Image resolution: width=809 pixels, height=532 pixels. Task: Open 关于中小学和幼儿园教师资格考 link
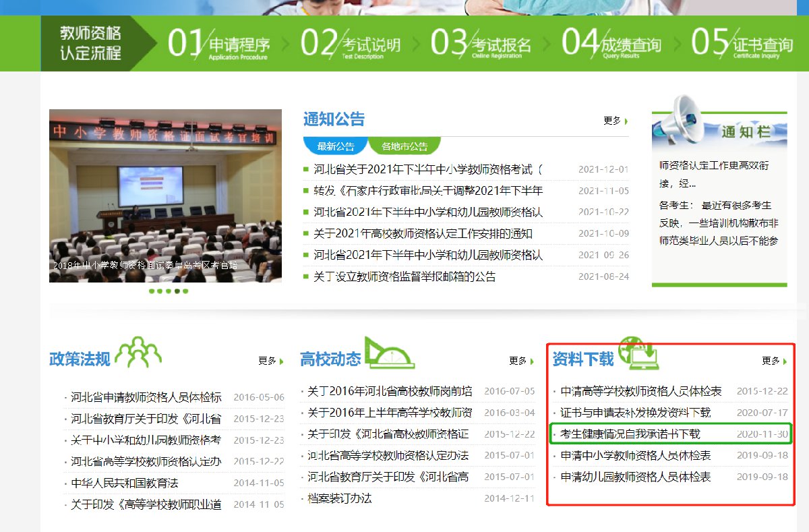(146, 440)
